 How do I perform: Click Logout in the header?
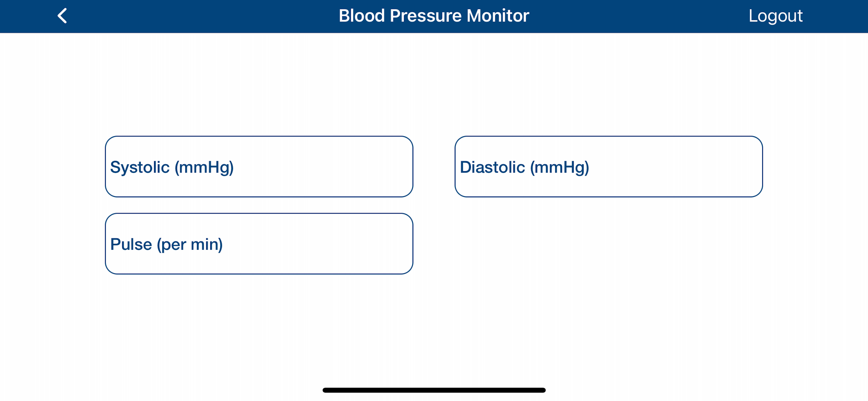[x=775, y=16]
